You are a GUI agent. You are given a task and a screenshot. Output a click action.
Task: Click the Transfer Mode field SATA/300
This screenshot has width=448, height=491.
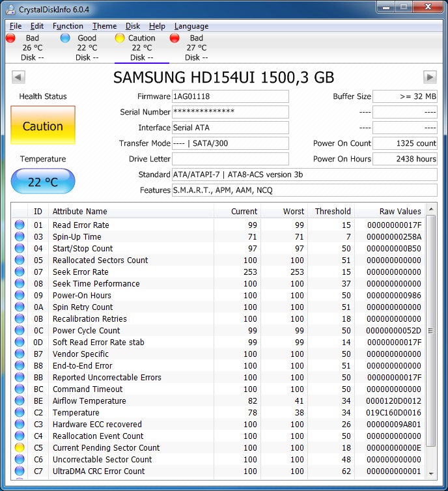click(x=231, y=143)
